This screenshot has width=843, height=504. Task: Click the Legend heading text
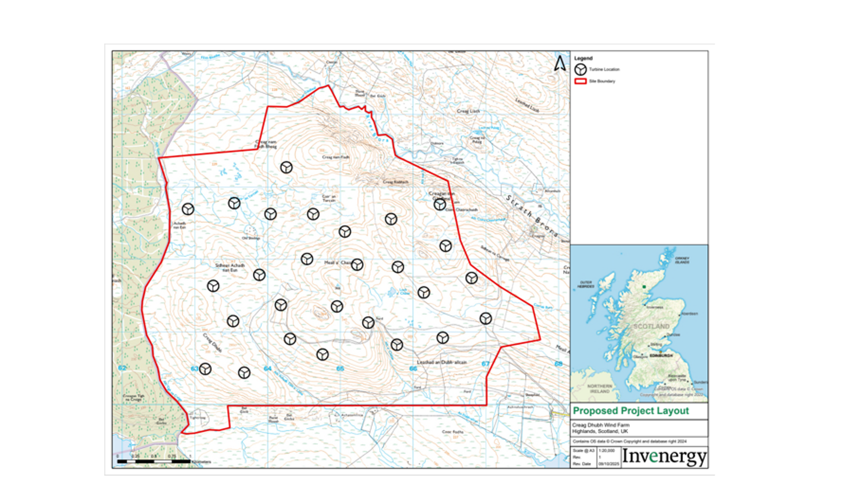[x=583, y=58]
